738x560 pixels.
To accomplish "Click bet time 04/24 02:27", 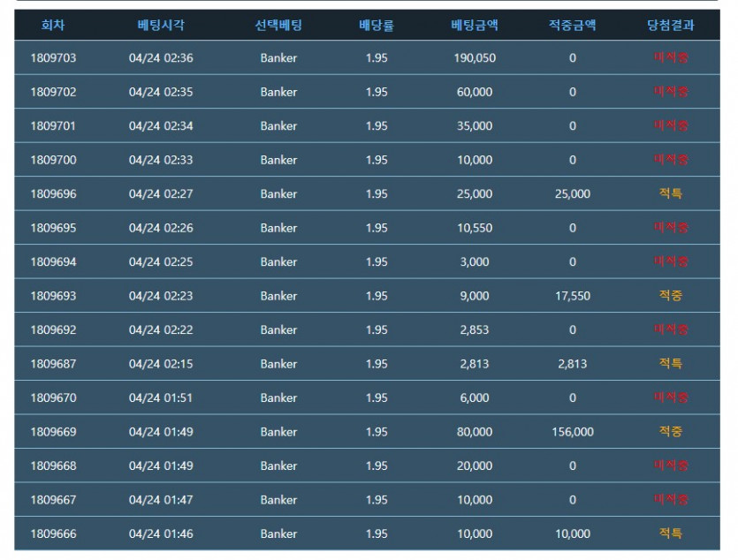I will click(x=161, y=193).
